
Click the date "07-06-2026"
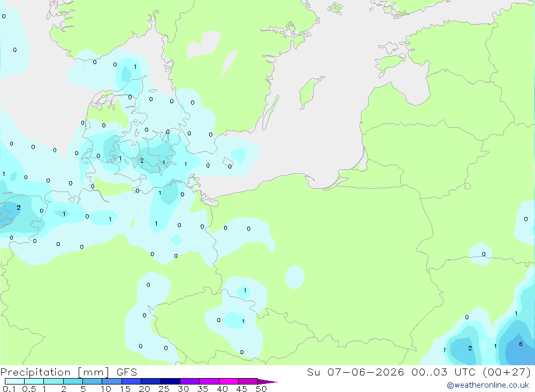tap(365, 372)
